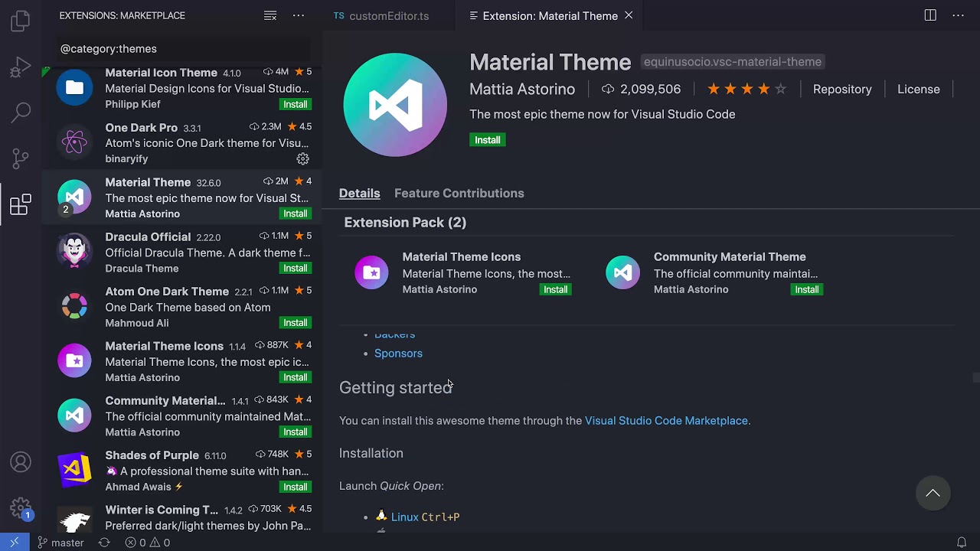Open the Details tab
This screenshot has height=551, width=980.
pyautogui.click(x=359, y=193)
